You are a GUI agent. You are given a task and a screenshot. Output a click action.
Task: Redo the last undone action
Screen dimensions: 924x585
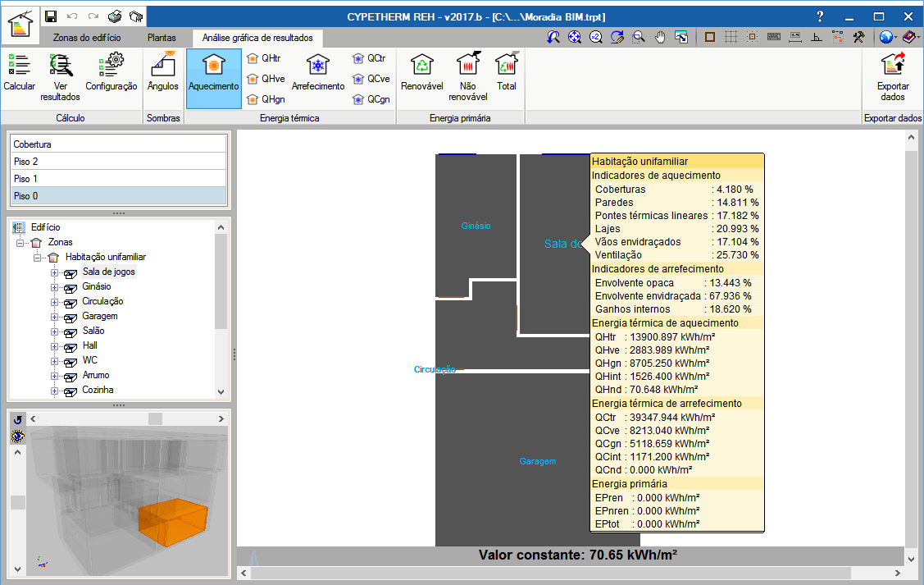[93, 16]
